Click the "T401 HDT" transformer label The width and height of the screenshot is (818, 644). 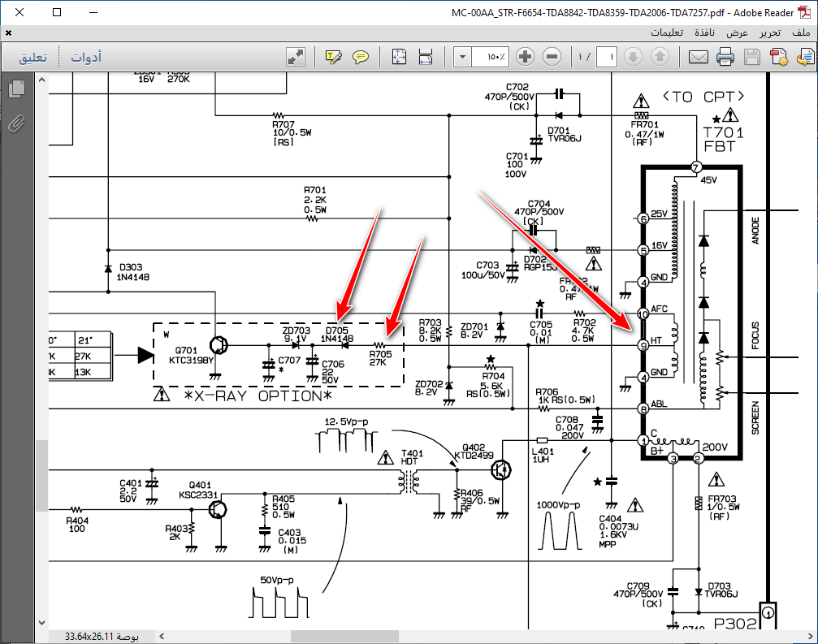click(x=412, y=457)
